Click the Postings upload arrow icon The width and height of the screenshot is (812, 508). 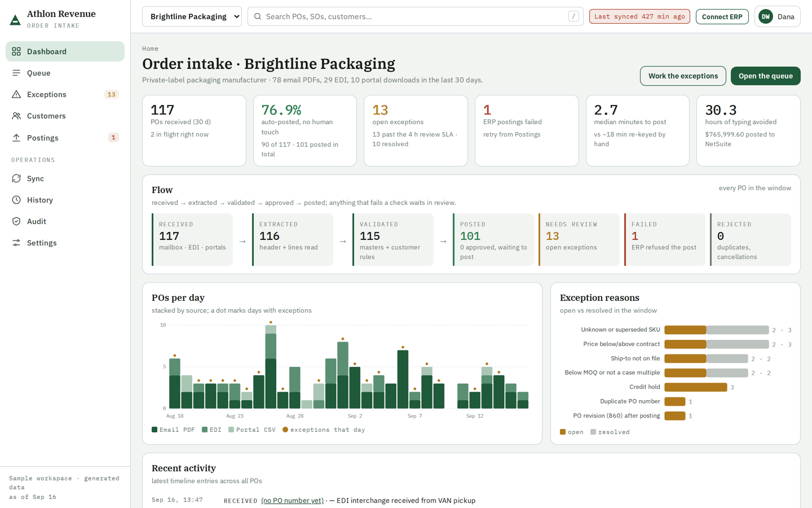pyautogui.click(x=16, y=138)
